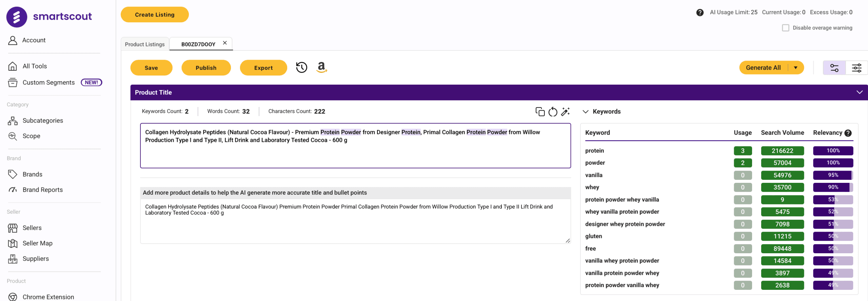This screenshot has width=868, height=301.
Task: Switch to simple settings toggle view
Action: [x=834, y=68]
